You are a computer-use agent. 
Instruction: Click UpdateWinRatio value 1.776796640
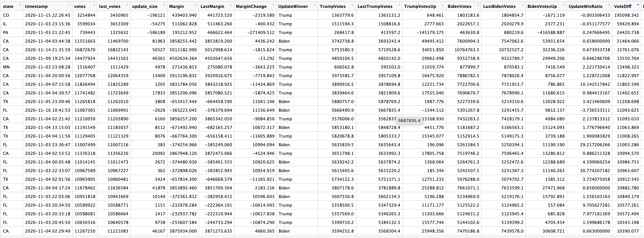(x=596, y=127)
